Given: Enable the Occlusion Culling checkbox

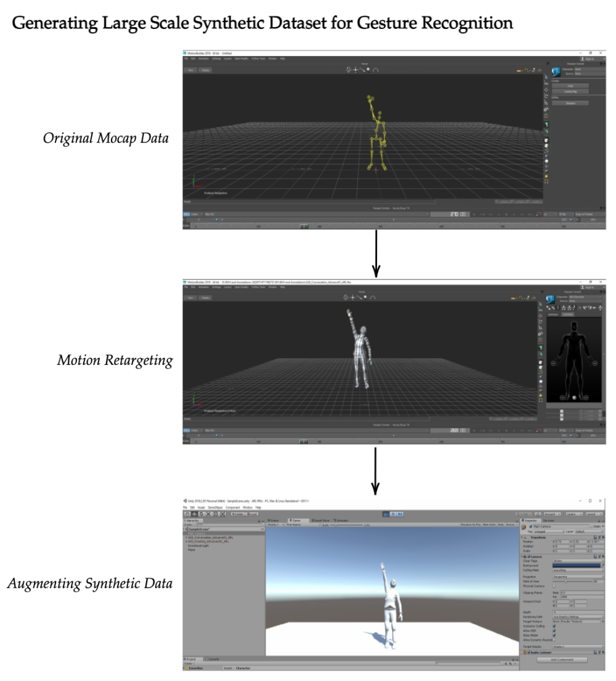Looking at the screenshot, I should coord(554,625).
